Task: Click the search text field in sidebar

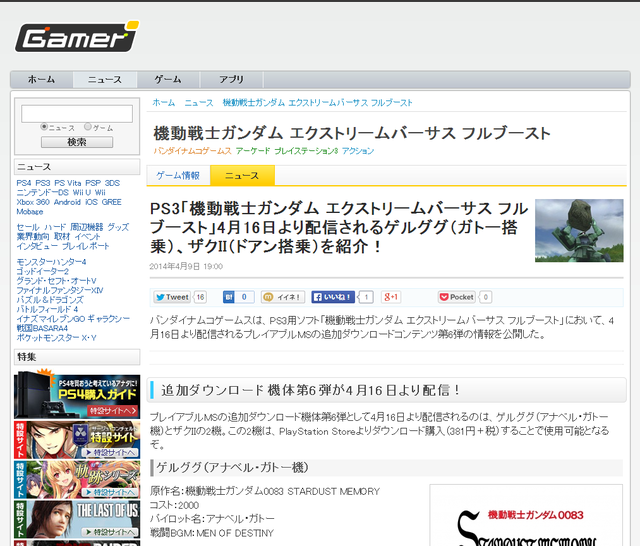Action: coord(77,113)
